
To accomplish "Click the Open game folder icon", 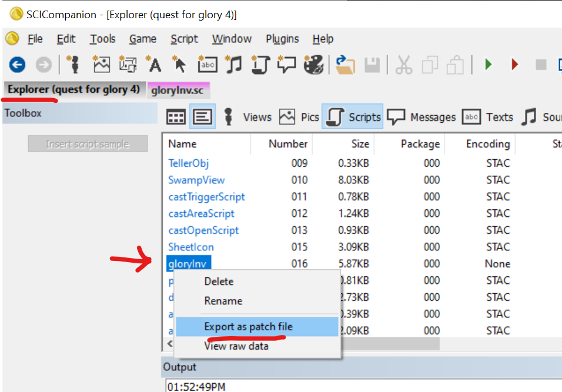I will click(345, 65).
